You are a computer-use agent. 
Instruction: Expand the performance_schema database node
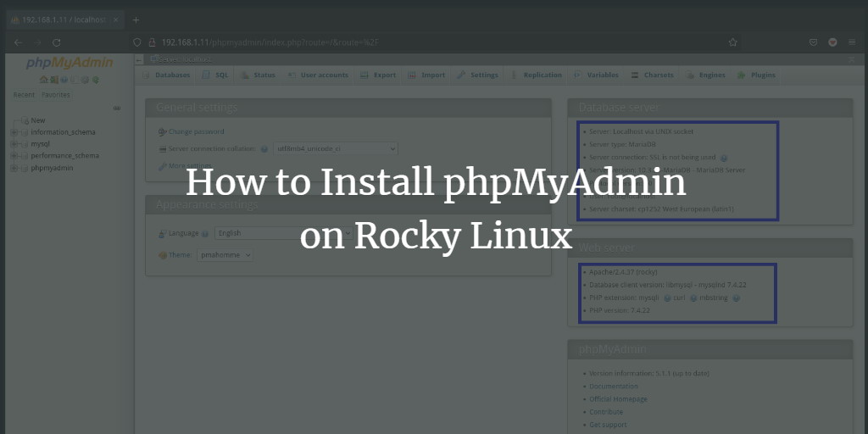click(14, 156)
